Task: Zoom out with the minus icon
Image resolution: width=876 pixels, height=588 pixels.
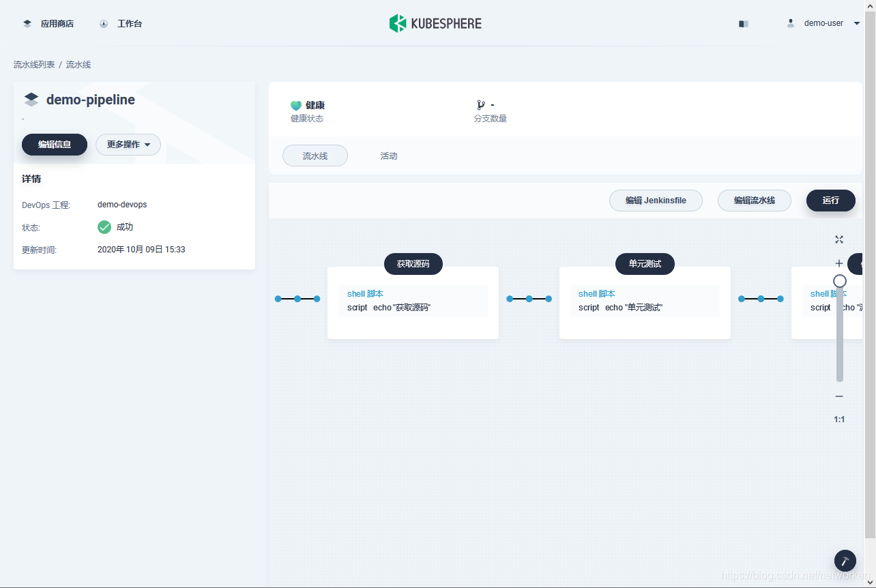Action: (x=839, y=396)
